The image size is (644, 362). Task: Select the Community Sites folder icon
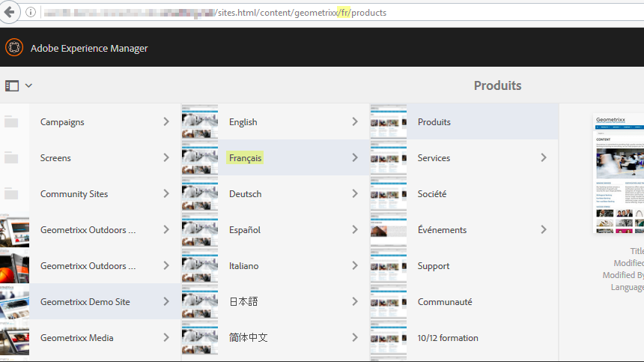click(11, 194)
